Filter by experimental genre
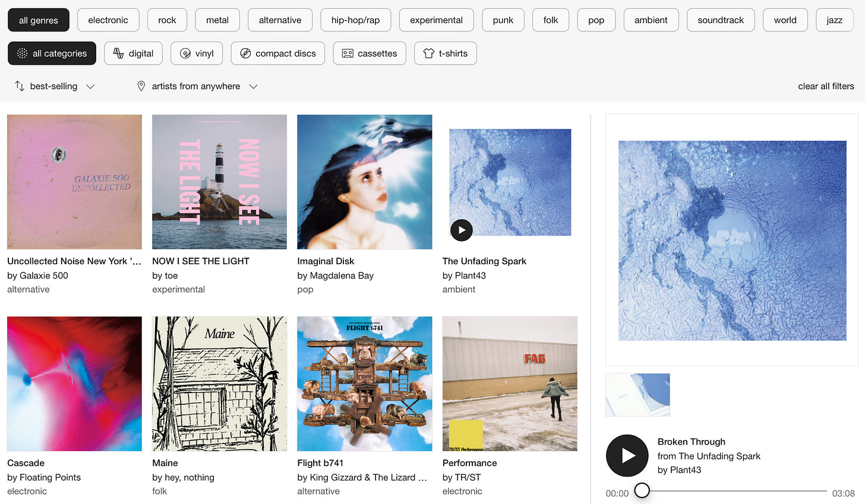Viewport: 865px width, 504px height. coord(436,20)
